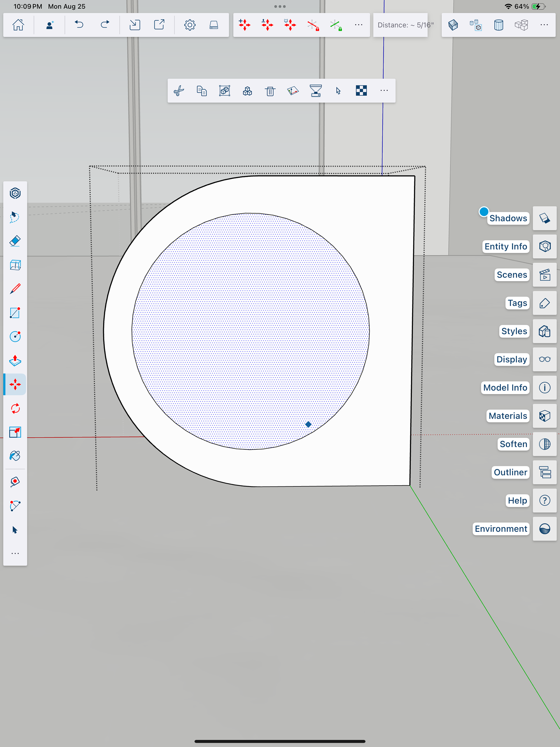560x747 pixels.
Task: Click the Cut scissors icon
Action: pos(179,91)
